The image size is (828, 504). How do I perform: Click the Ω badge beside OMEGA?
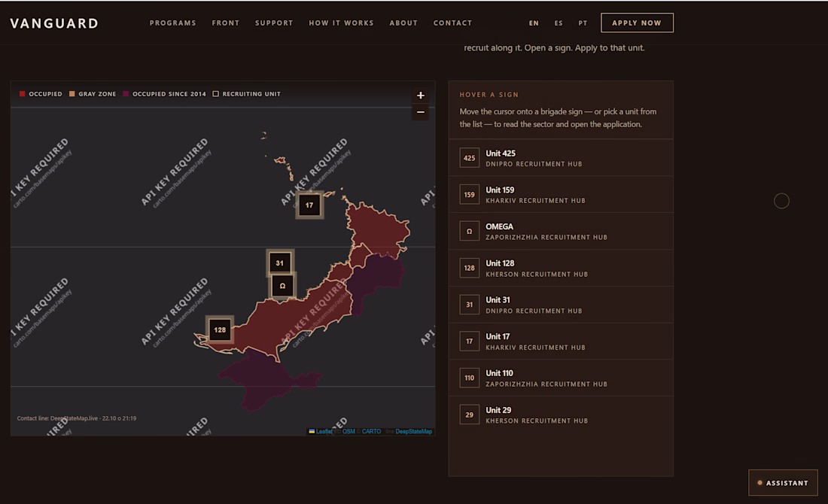pos(470,231)
